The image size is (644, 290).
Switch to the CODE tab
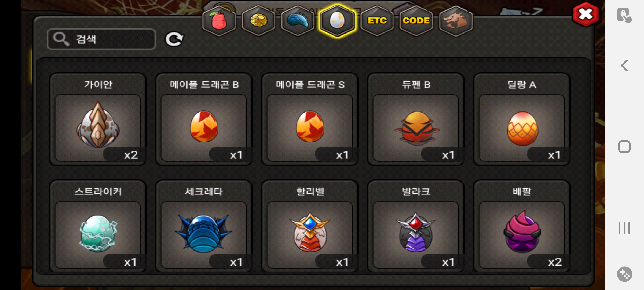click(x=416, y=21)
